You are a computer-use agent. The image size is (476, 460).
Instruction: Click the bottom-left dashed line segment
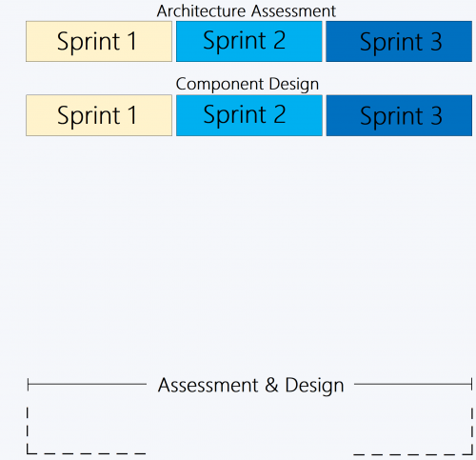[x=87, y=453]
